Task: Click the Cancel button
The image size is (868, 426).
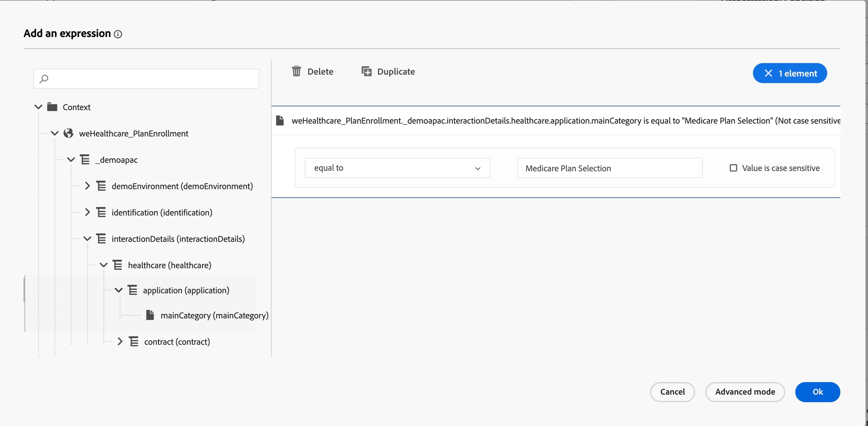Action: click(672, 391)
